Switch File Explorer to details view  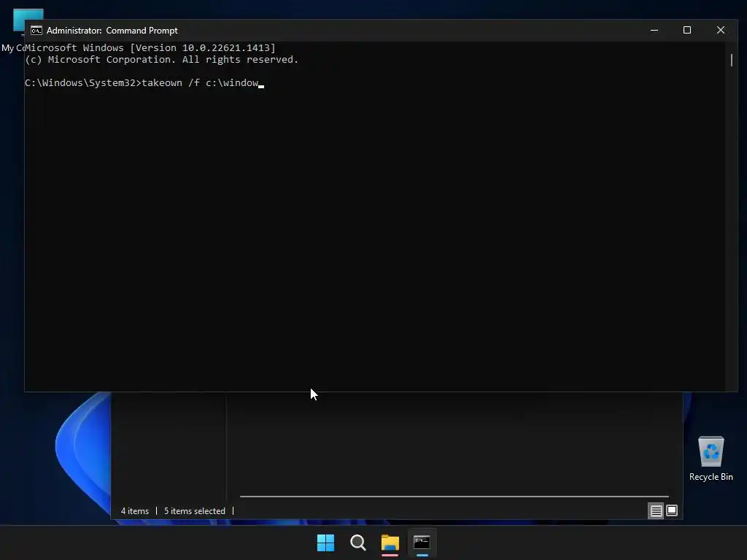(656, 511)
